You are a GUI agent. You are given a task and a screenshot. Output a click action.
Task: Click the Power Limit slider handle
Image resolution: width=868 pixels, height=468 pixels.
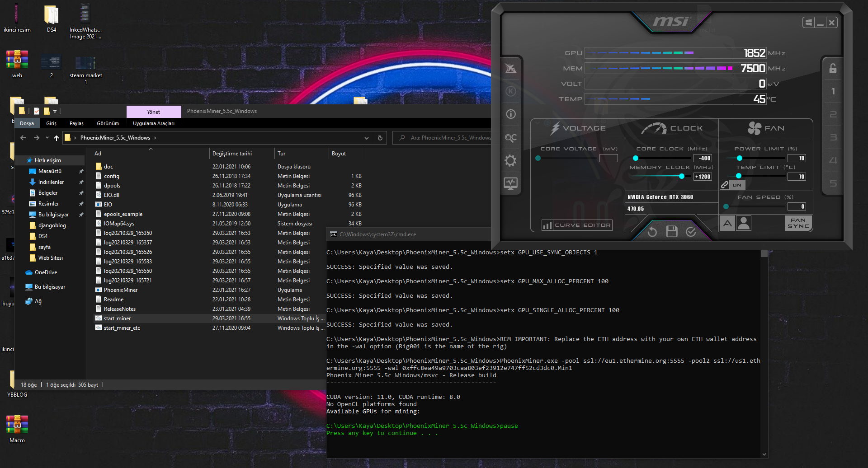[740, 158]
